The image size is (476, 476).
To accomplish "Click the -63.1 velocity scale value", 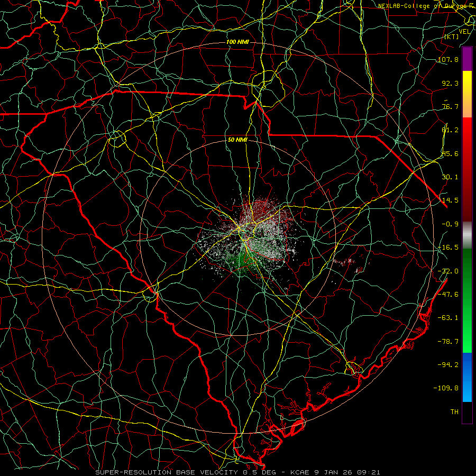I will click(x=448, y=318).
